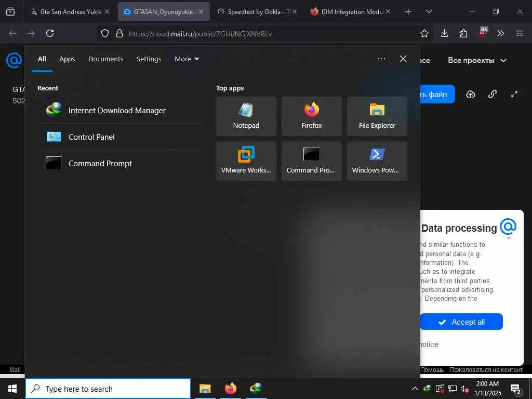This screenshot has height=399, width=532.
Task: Switch to Speedtest by Ookla tab
Action: pyautogui.click(x=257, y=11)
